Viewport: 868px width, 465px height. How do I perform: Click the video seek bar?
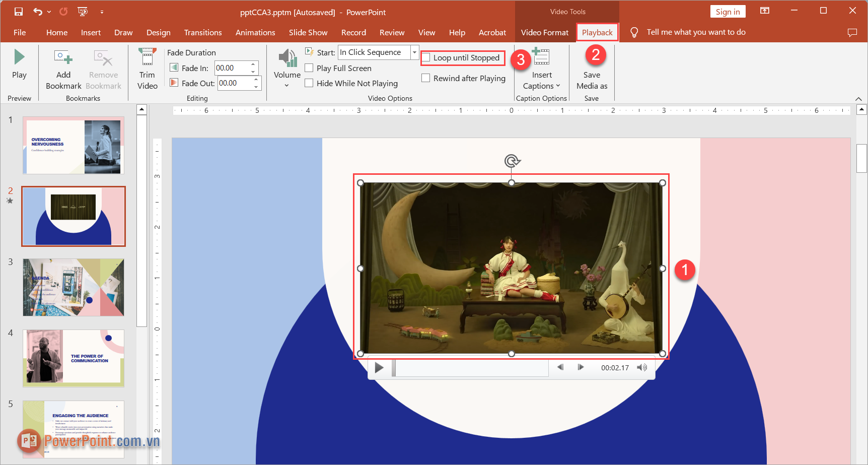point(470,368)
